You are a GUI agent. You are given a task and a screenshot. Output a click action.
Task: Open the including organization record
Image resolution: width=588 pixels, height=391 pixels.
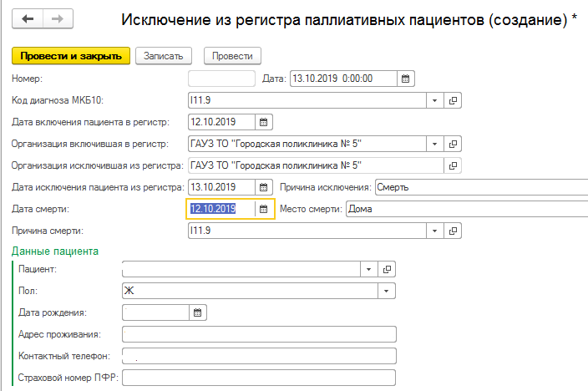pos(454,145)
